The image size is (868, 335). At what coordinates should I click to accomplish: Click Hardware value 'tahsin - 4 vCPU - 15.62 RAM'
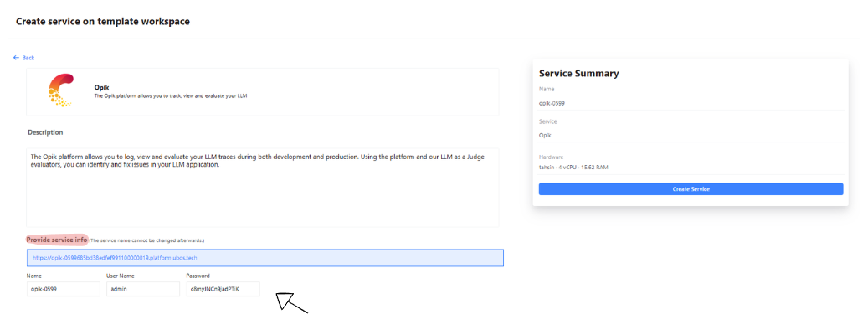click(x=573, y=167)
